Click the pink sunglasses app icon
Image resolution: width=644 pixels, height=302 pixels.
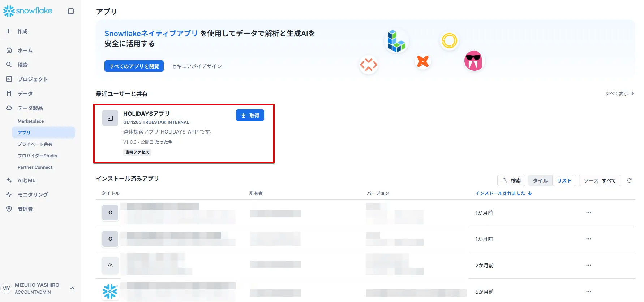(473, 61)
